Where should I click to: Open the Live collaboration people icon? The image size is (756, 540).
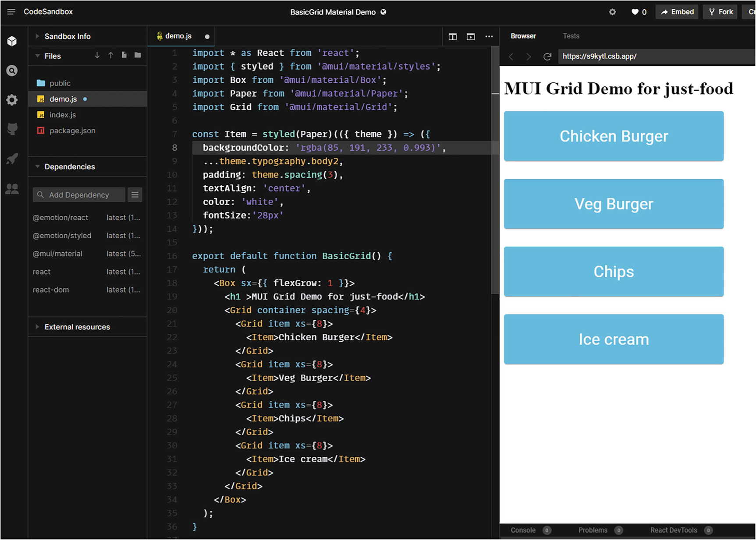12,189
